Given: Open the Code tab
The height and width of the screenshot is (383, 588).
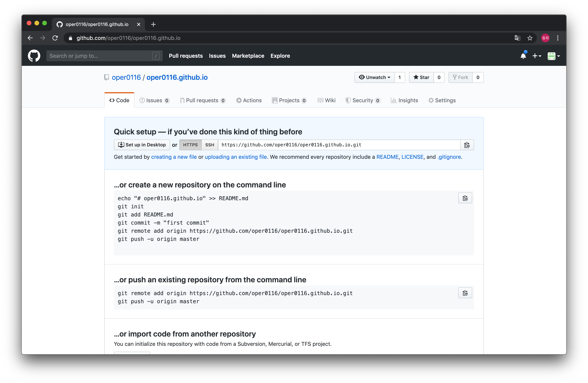Looking at the screenshot, I should click(119, 100).
